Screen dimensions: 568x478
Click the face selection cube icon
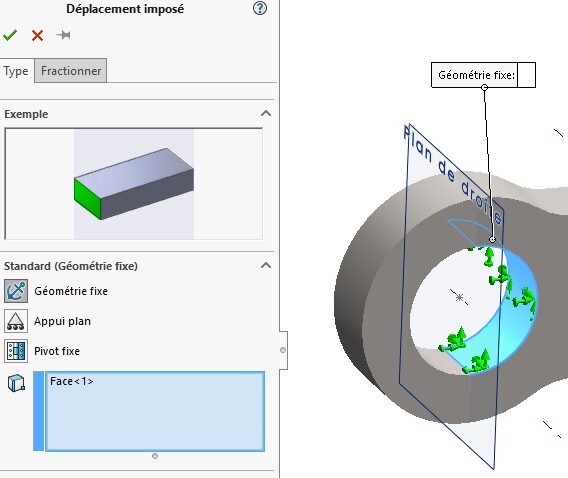point(16,383)
